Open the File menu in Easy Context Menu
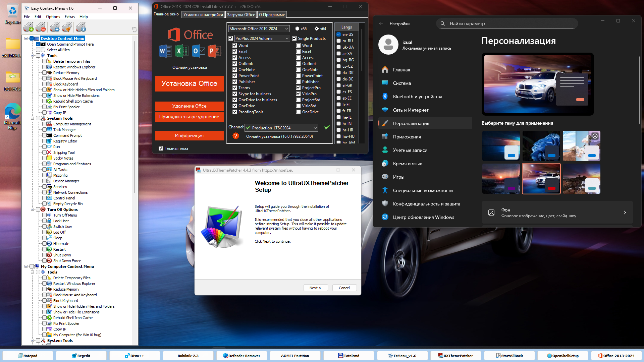Image resolution: width=644 pixels, height=362 pixels. click(27, 17)
